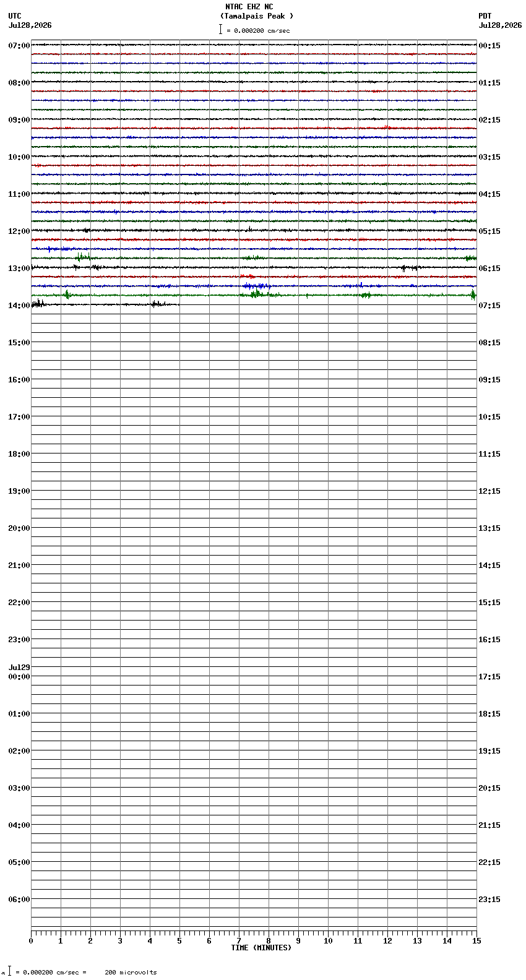
Task: Click the TIME (MINUTES) axis label
Action: (x=261, y=948)
